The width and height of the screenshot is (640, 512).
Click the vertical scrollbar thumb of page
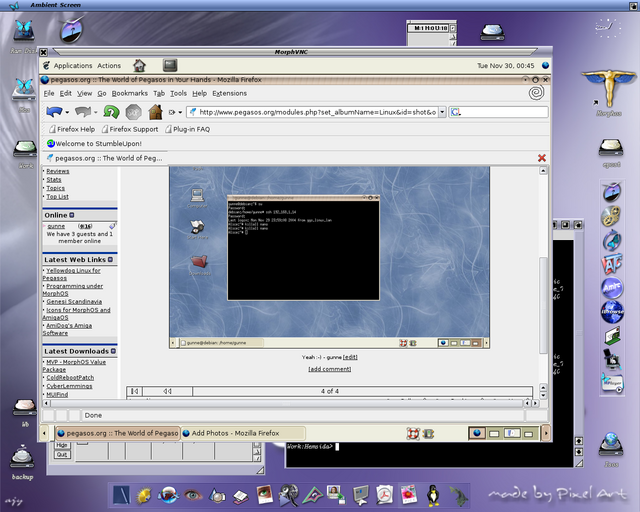543,305
